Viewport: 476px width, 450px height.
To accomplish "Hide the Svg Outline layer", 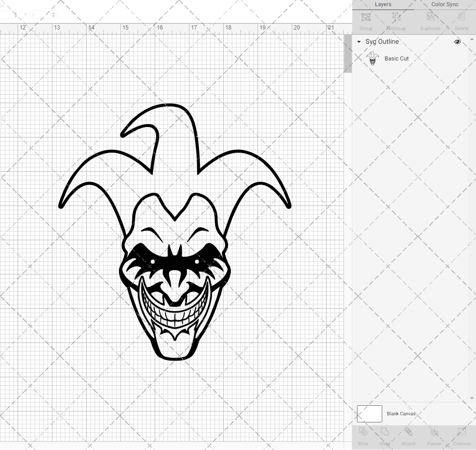I will click(x=457, y=42).
